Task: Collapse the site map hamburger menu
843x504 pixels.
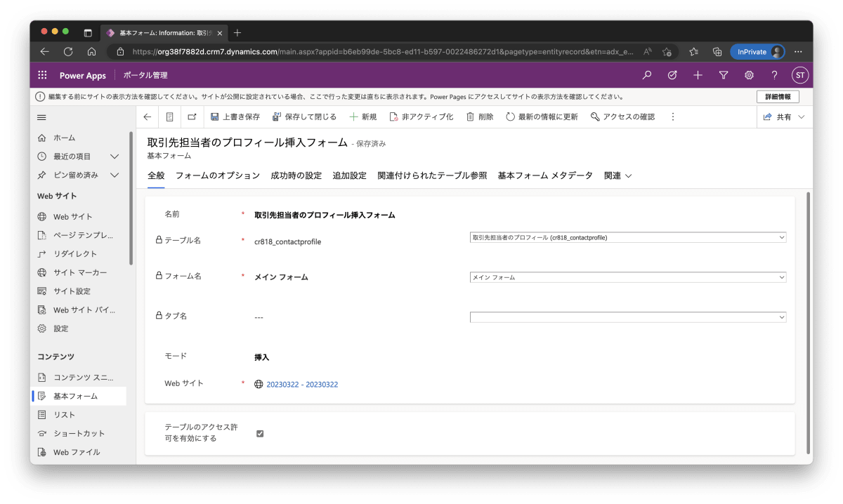Action: [x=41, y=117]
